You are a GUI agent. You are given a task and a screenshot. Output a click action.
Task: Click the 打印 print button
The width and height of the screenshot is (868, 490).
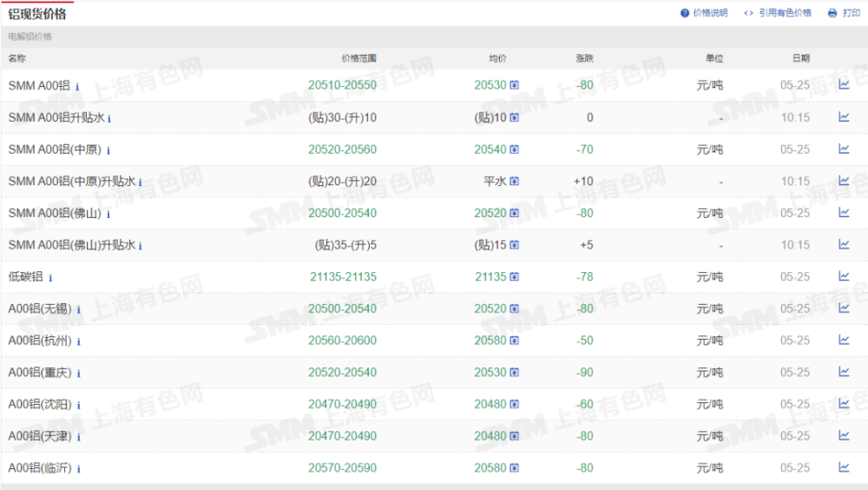point(845,13)
